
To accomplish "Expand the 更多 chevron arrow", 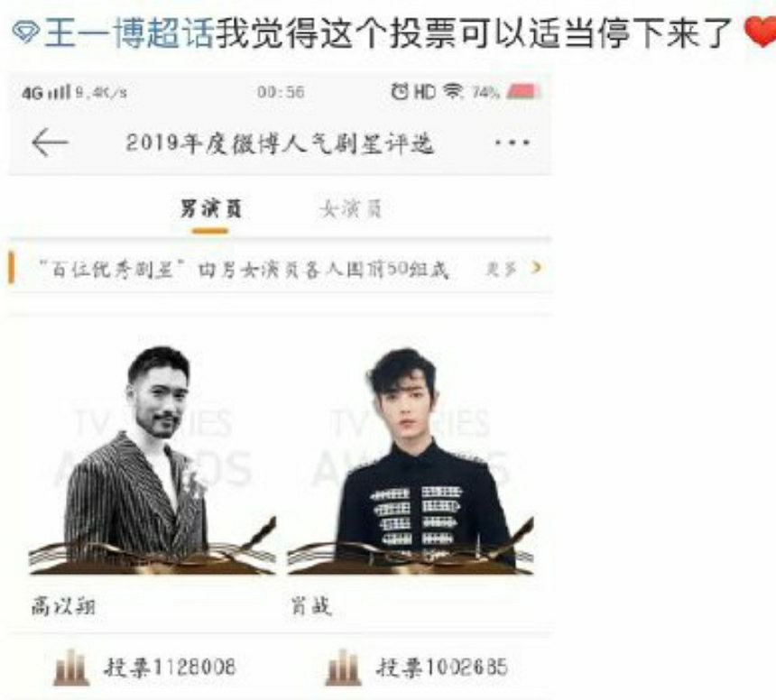I will click(536, 268).
